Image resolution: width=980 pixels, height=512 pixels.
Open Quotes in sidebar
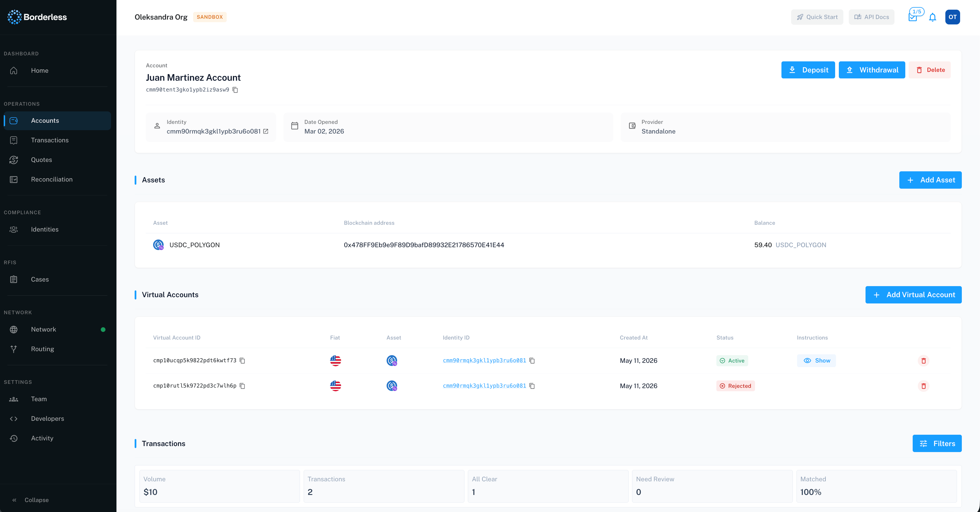coord(57,160)
